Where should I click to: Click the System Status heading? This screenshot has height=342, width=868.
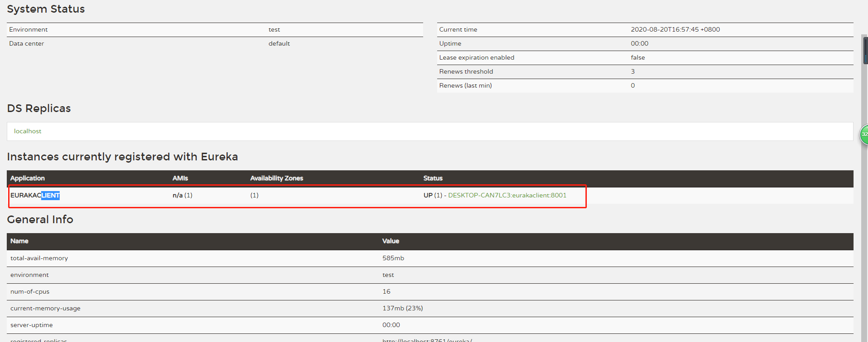[x=46, y=9]
